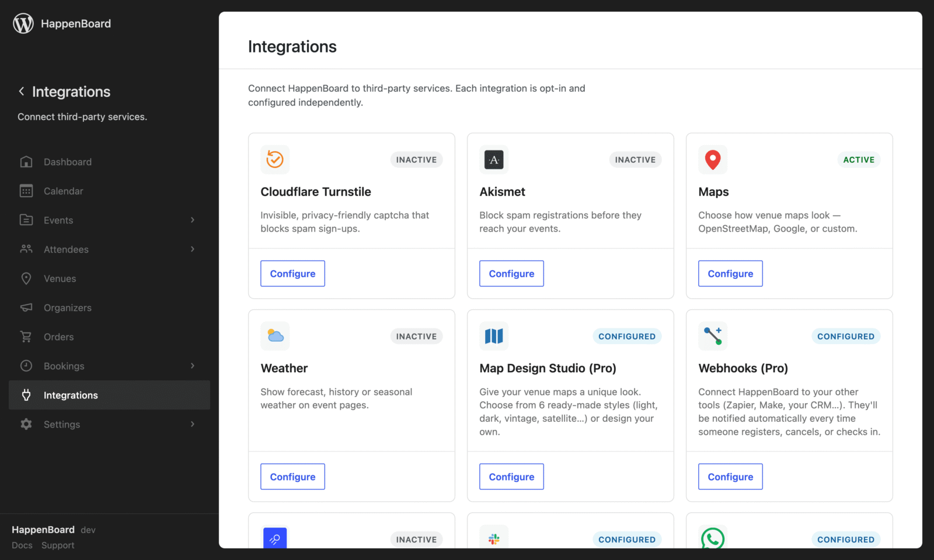The width and height of the screenshot is (934, 560).
Task: Click the WordPress logo icon
Action: point(23,23)
